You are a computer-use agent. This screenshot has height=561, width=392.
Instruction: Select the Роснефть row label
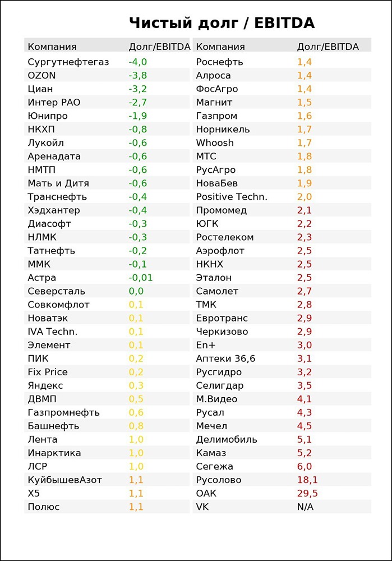point(219,62)
